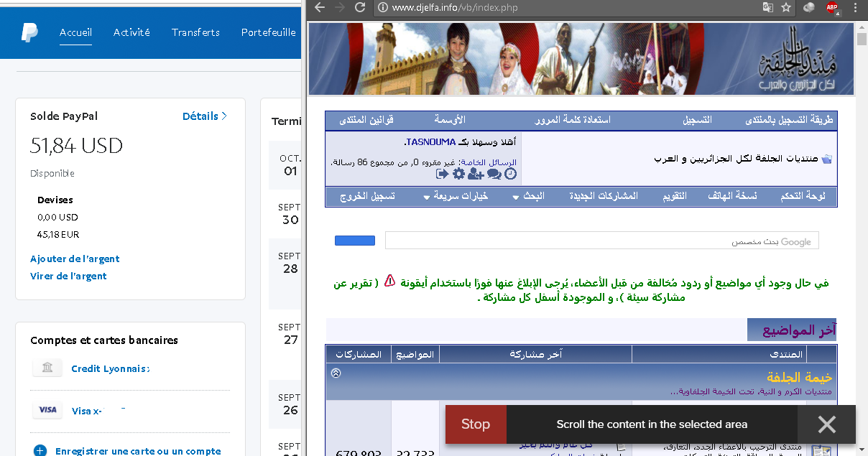Click the browser address bar URL
The height and width of the screenshot is (456, 868).
(455, 8)
